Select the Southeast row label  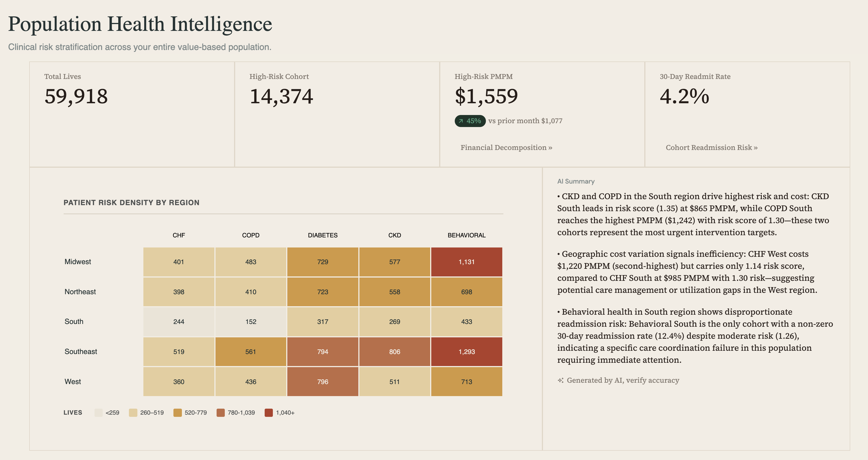(x=81, y=352)
